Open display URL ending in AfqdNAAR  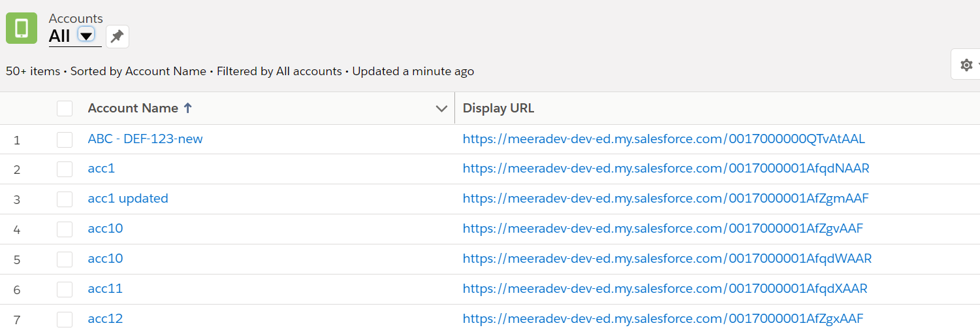pos(666,169)
